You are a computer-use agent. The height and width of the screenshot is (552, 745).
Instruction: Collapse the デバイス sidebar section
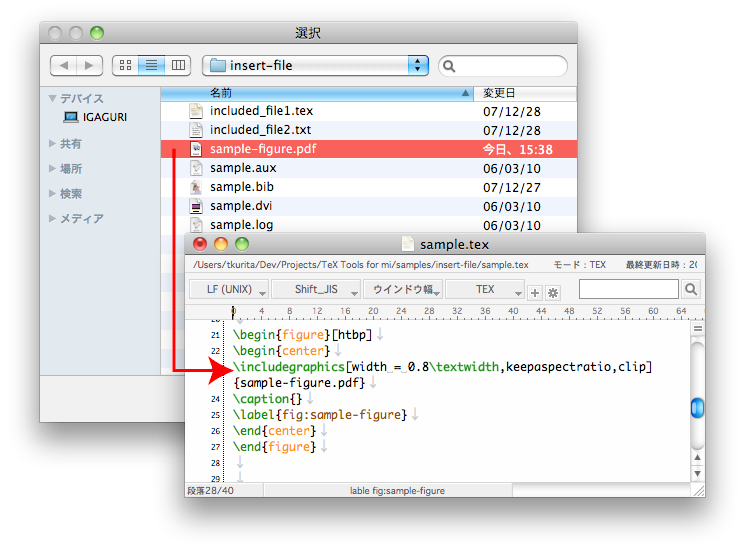[x=52, y=99]
